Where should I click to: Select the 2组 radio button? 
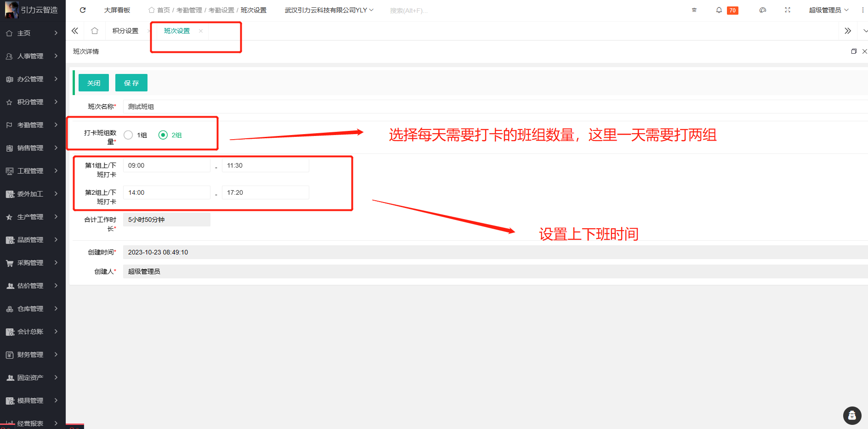[x=163, y=135]
